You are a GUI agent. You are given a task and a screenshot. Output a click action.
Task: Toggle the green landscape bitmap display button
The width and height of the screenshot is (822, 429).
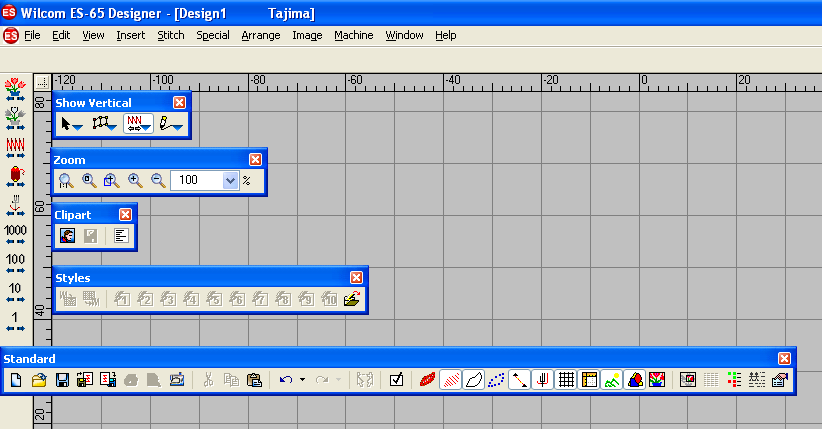(612, 380)
